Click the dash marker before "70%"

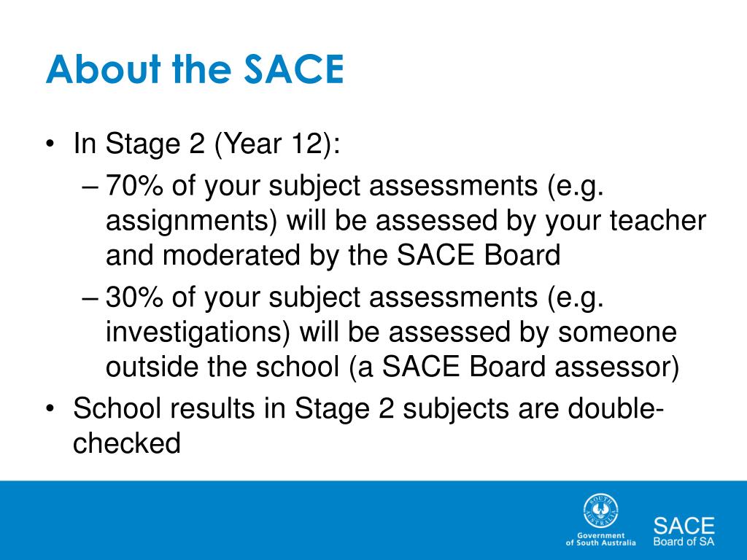(90, 187)
